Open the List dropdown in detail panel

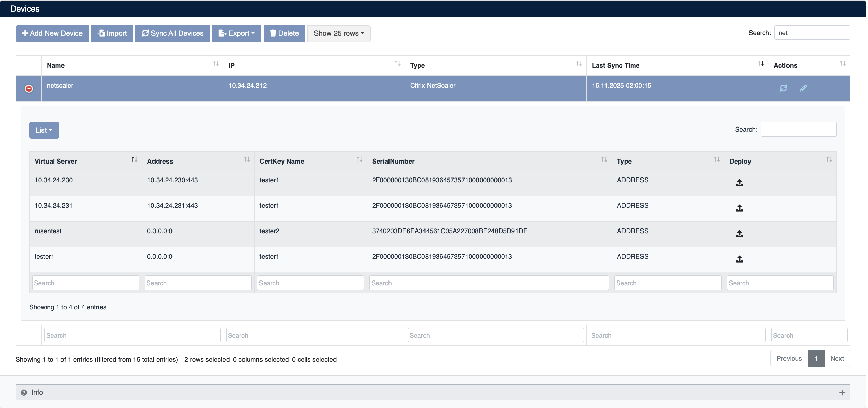(x=44, y=130)
